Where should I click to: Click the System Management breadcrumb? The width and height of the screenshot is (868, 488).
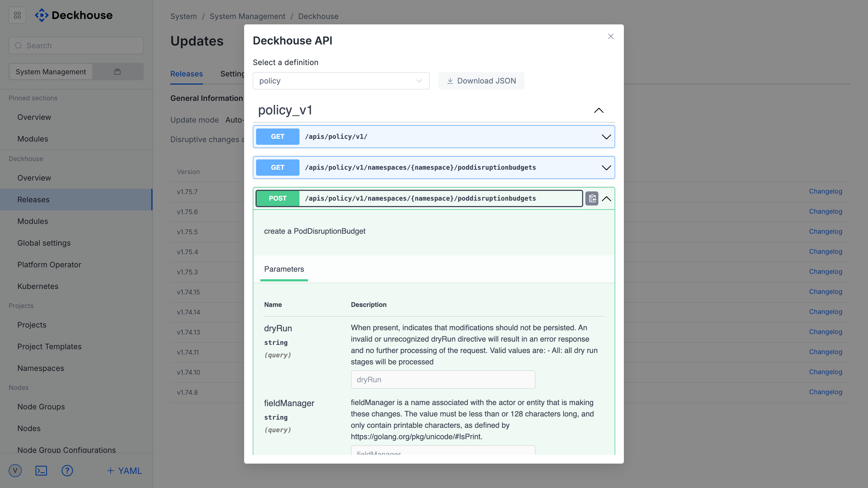(247, 16)
